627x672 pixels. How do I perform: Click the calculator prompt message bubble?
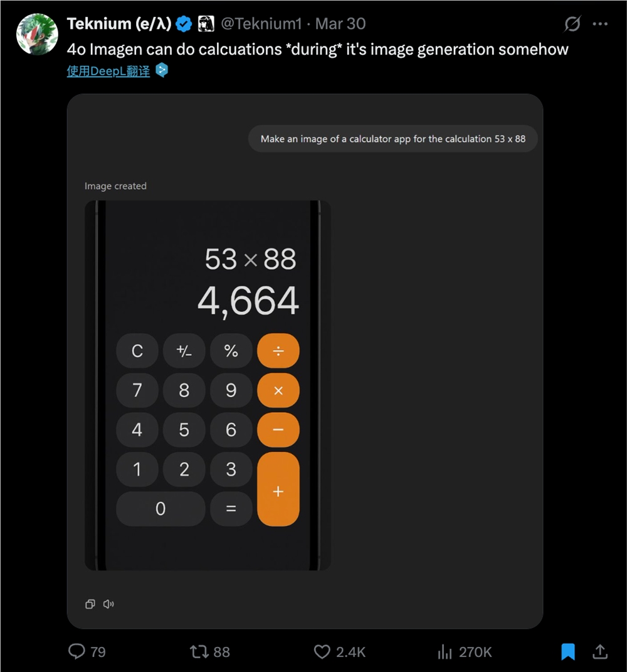coord(393,139)
